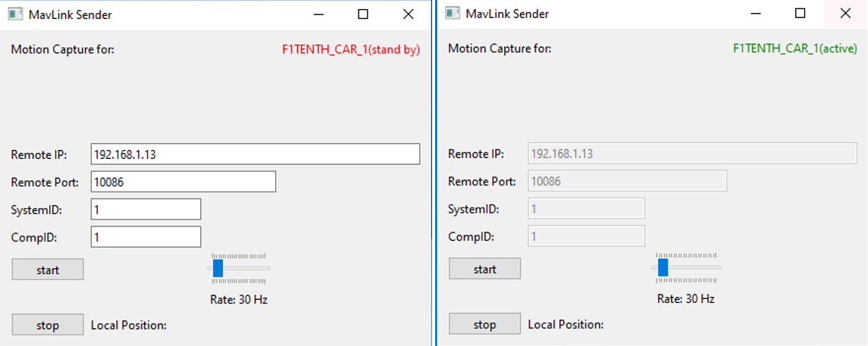
Task: Click the green F1TENTH_CAR_1(active) status text
Action: (x=794, y=49)
